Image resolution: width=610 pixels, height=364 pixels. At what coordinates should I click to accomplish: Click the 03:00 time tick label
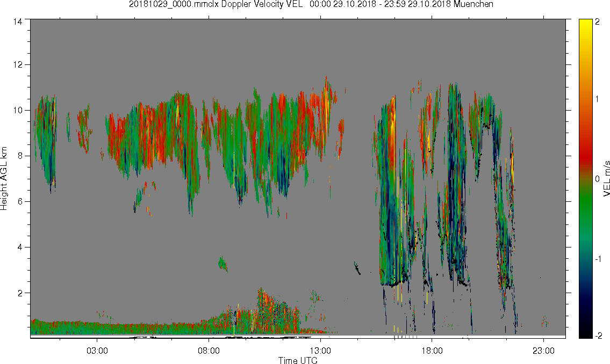click(97, 351)
